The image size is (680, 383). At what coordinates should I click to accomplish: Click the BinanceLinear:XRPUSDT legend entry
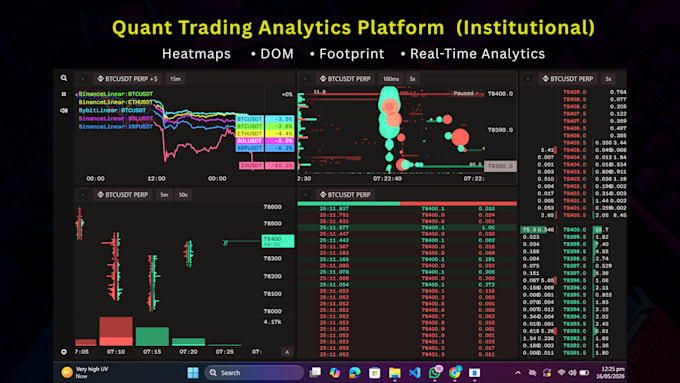click(115, 127)
